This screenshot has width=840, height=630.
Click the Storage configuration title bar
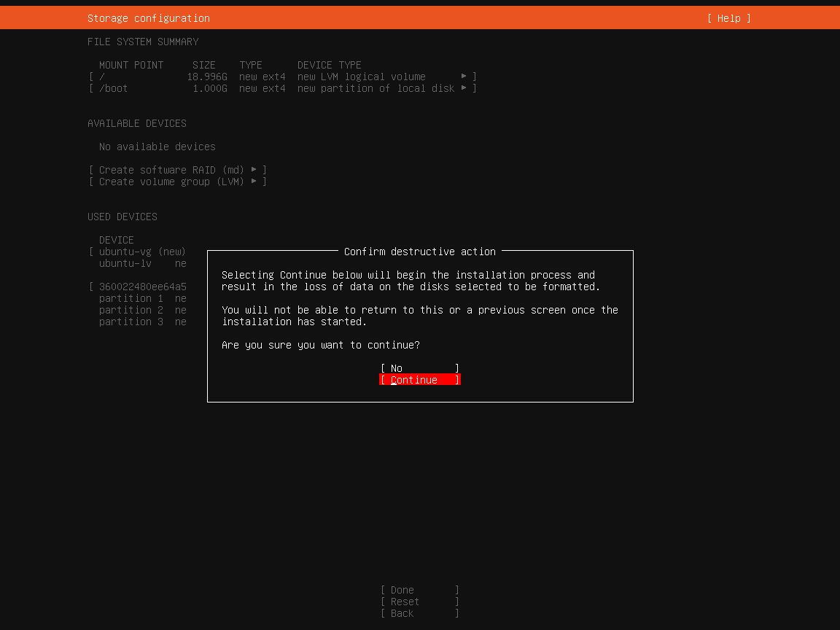tap(149, 17)
